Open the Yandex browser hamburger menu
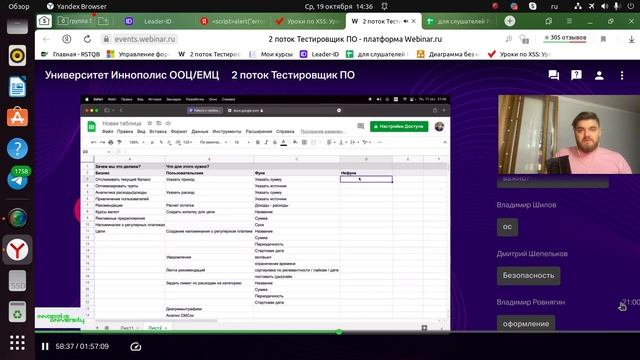The height and width of the screenshot is (360, 640). pos(569,21)
